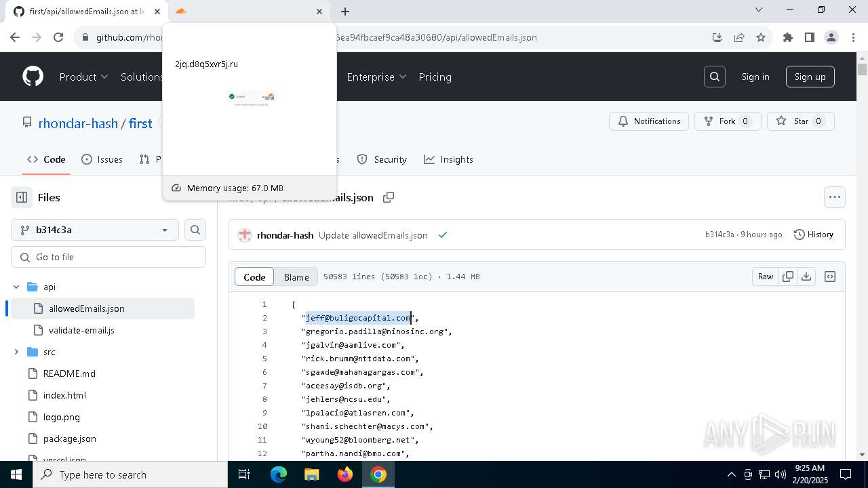Screen dimensions: 868x488
Task: Download raw file icon
Action: (x=806, y=277)
